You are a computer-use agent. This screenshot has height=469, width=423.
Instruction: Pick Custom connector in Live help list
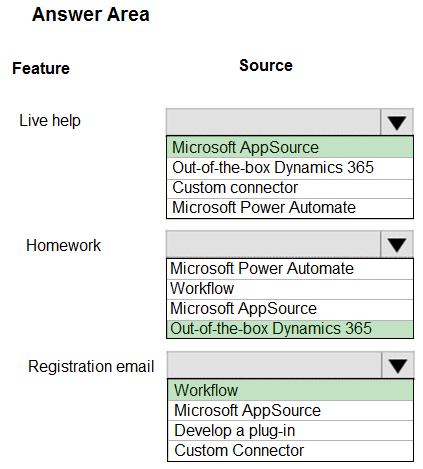point(290,188)
